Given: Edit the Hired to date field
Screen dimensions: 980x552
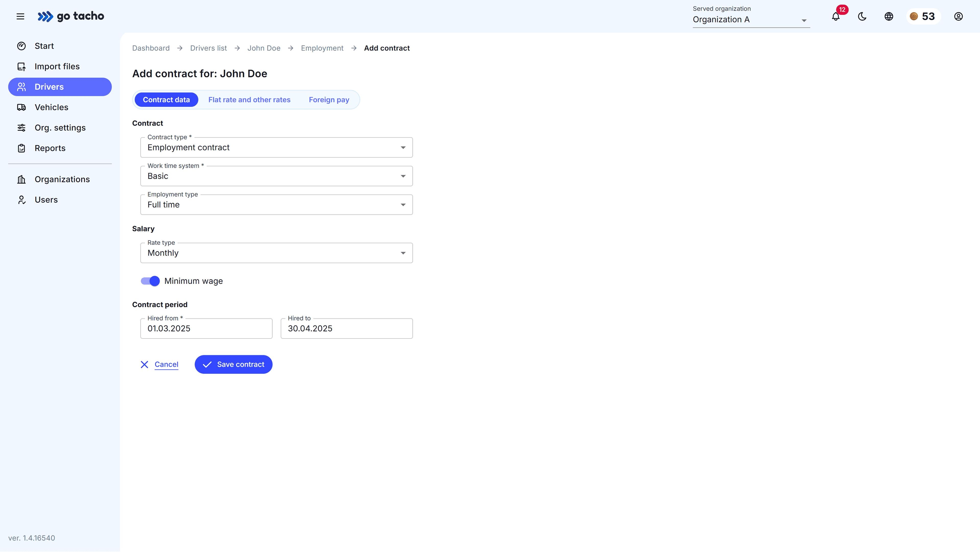Looking at the screenshot, I should pos(346,328).
